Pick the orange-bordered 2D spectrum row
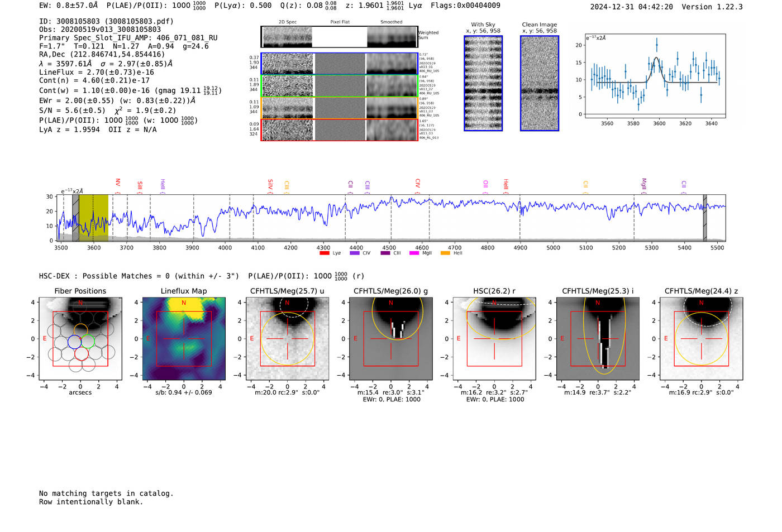 [340, 108]
